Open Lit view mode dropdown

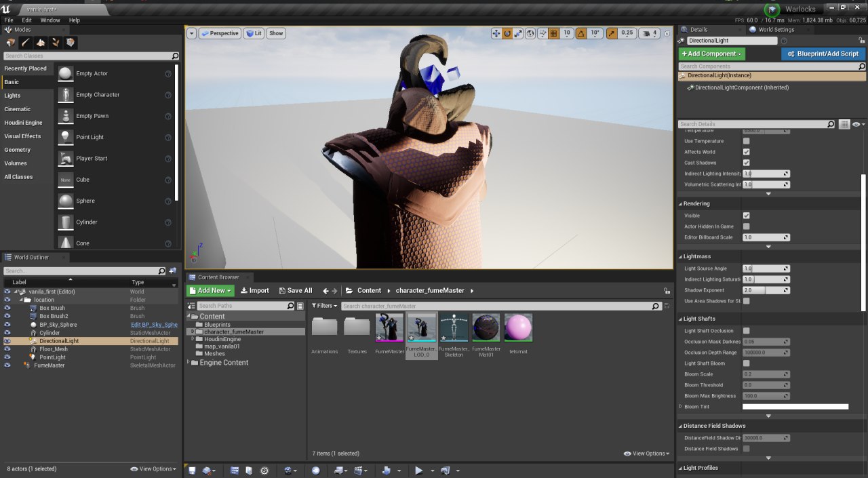pos(254,33)
